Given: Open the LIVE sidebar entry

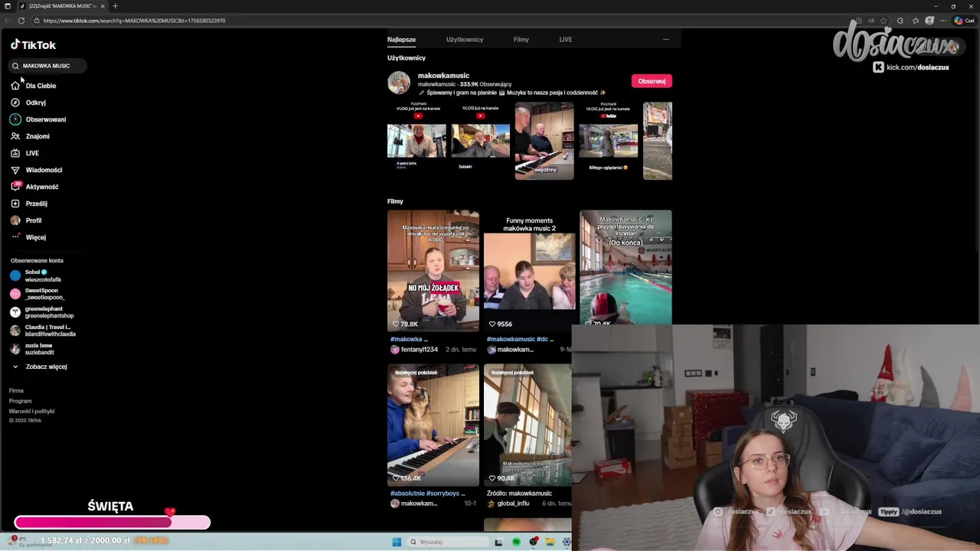Looking at the screenshot, I should coord(25,153).
